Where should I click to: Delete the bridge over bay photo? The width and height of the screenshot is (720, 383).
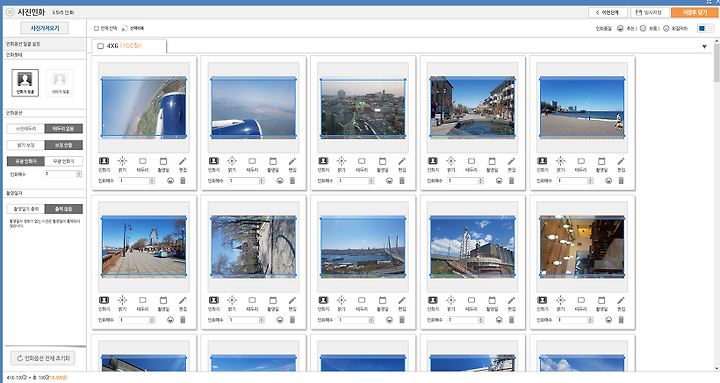pyautogui.click(x=402, y=320)
